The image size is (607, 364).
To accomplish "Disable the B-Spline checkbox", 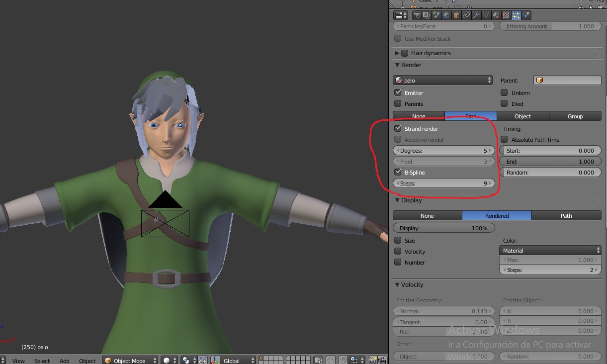I will coord(398,172).
